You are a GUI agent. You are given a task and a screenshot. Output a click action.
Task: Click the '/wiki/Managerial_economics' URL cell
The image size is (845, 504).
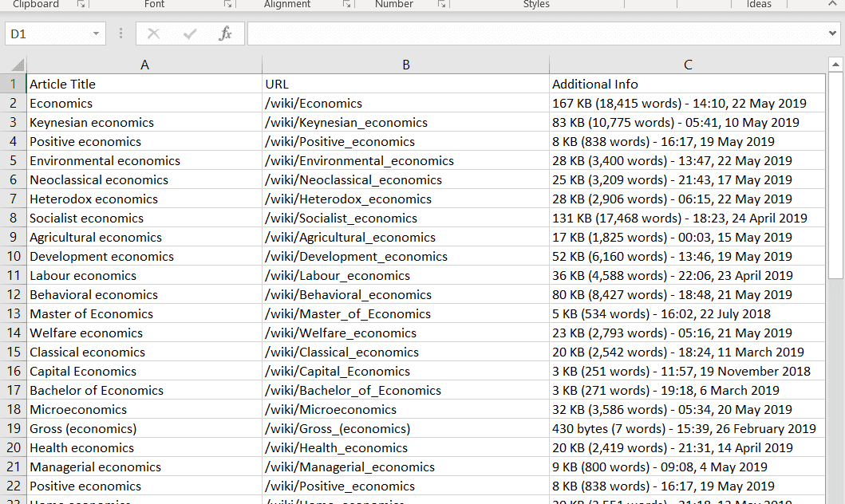406,467
